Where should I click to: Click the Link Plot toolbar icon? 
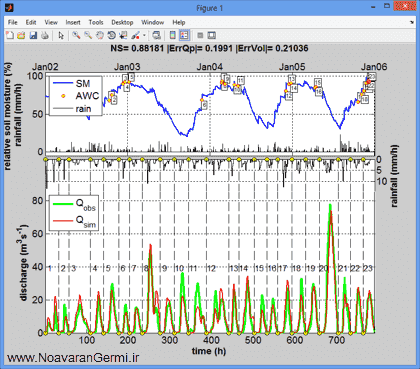(x=156, y=35)
